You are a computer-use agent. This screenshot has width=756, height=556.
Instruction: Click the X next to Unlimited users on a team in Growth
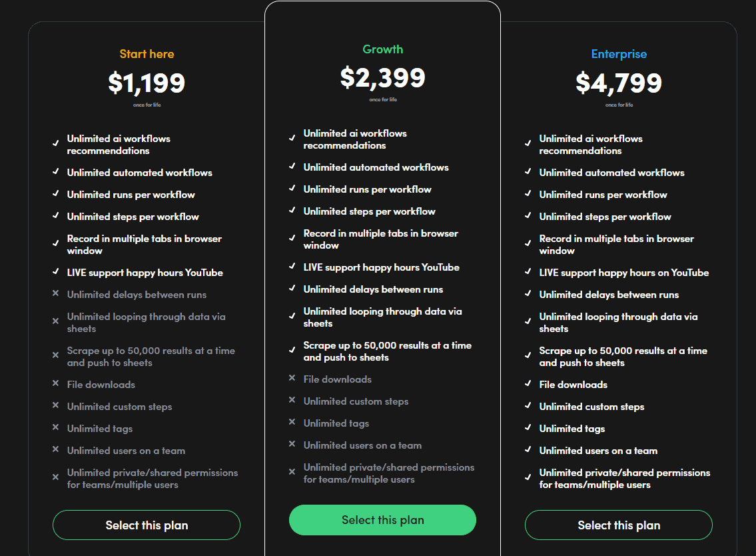pyautogui.click(x=292, y=445)
